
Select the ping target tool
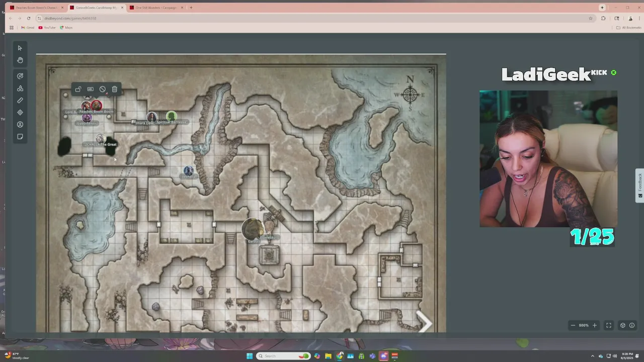pos(20,113)
